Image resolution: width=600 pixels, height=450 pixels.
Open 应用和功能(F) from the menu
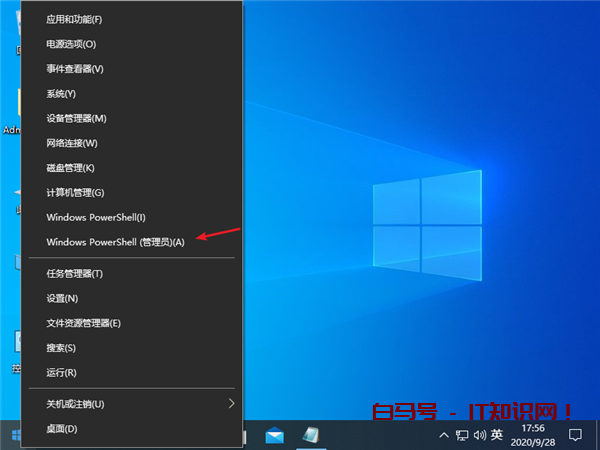click(x=74, y=20)
